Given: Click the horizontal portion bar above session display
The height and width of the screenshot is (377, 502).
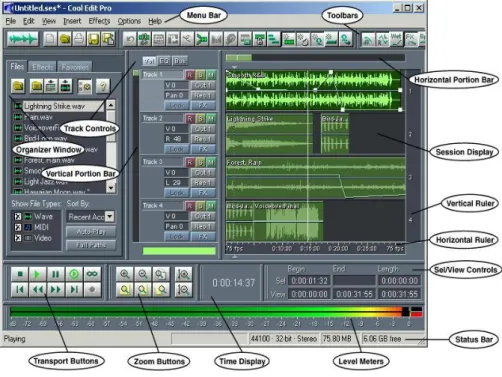Looking at the screenshot, I should pyautogui.click(x=315, y=58).
